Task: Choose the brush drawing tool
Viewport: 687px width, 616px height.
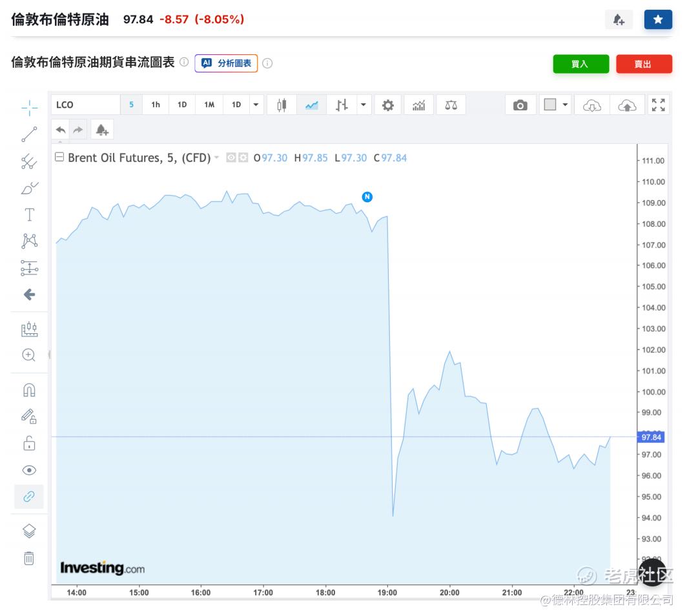Action: (x=29, y=188)
